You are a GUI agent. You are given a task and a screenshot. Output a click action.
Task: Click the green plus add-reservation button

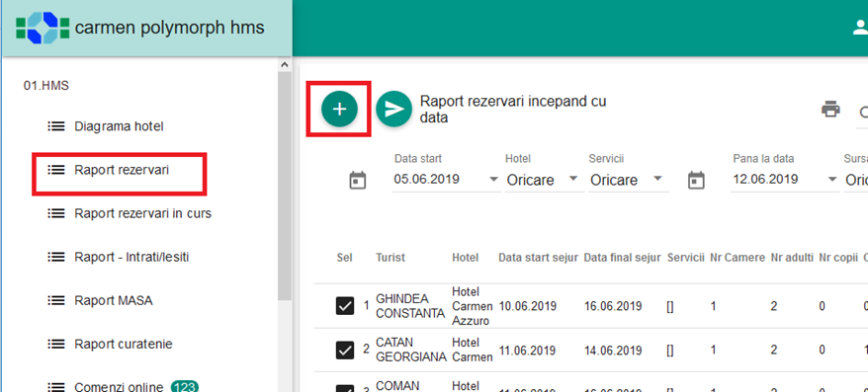tap(339, 109)
